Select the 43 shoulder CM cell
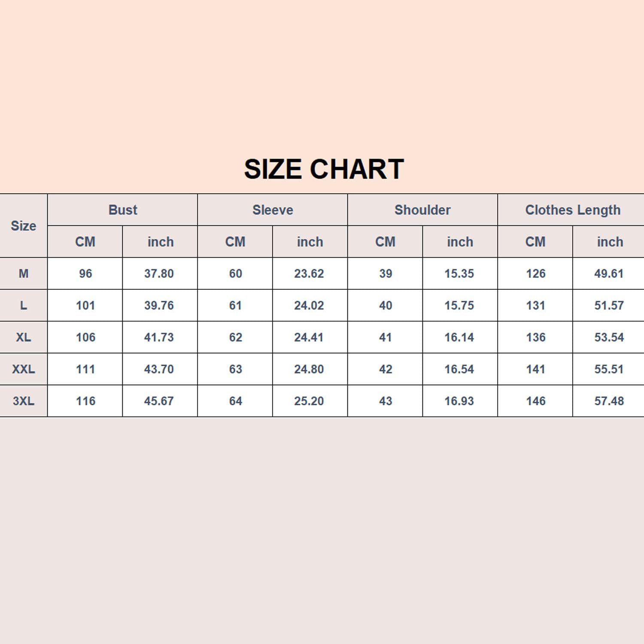Image resolution: width=644 pixels, height=644 pixels. [385, 401]
